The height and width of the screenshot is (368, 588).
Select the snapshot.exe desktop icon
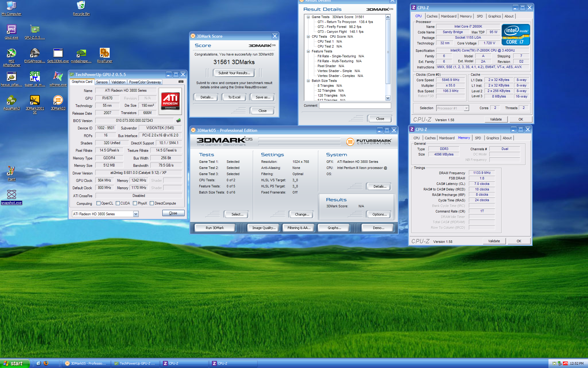tap(11, 197)
